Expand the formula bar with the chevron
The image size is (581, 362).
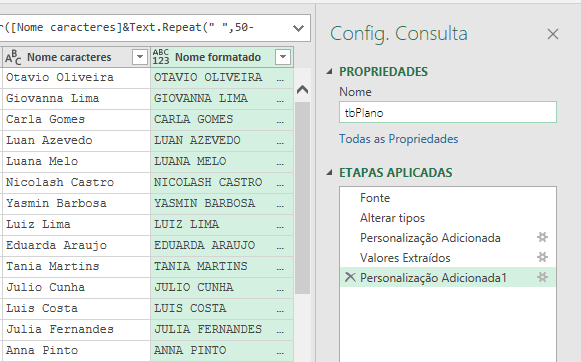click(x=298, y=28)
